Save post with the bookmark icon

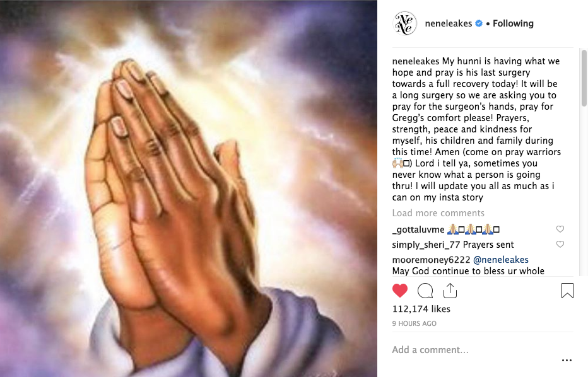[567, 291]
